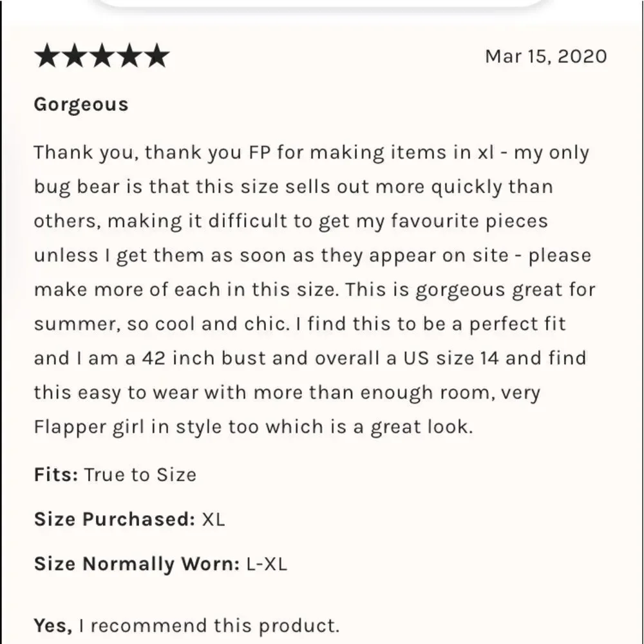Screen dimensions: 644x644
Task: Click the rounded card edge above review
Action: click(x=323, y=4)
